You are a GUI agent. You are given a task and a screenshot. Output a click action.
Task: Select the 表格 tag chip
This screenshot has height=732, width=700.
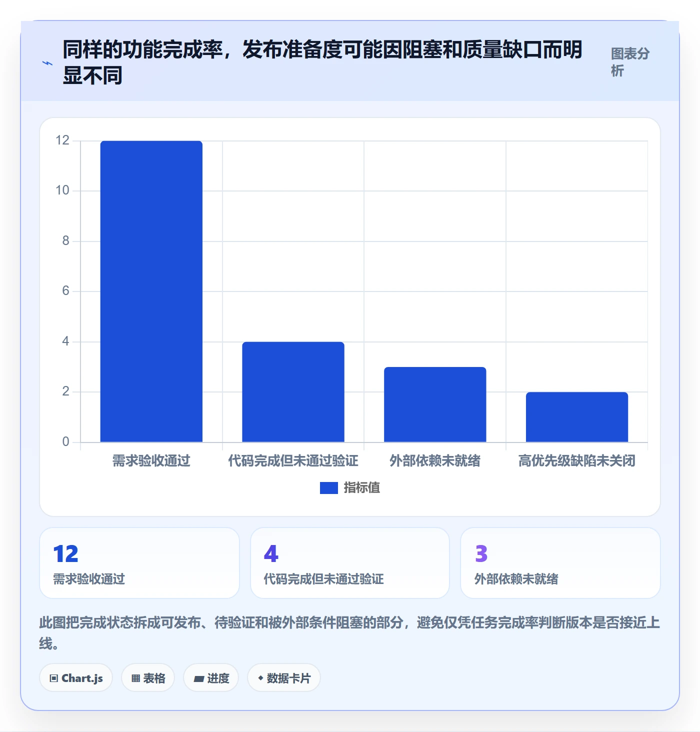click(x=148, y=678)
